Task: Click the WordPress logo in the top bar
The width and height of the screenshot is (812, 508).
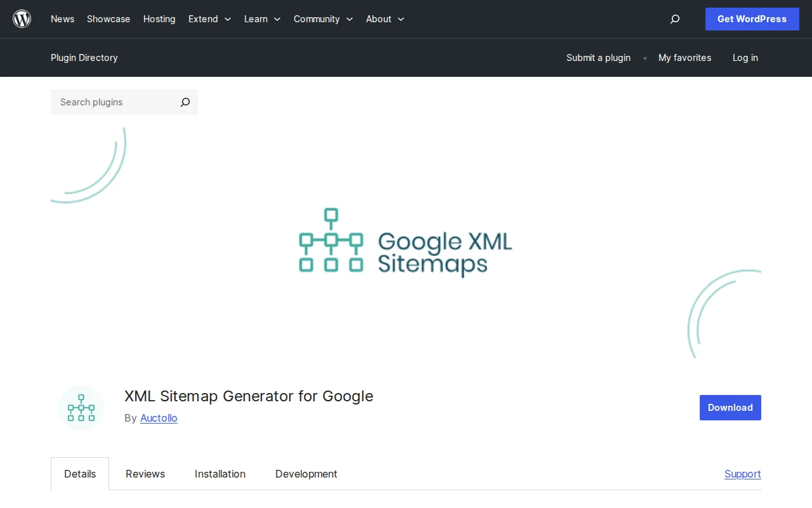Action: pos(22,19)
